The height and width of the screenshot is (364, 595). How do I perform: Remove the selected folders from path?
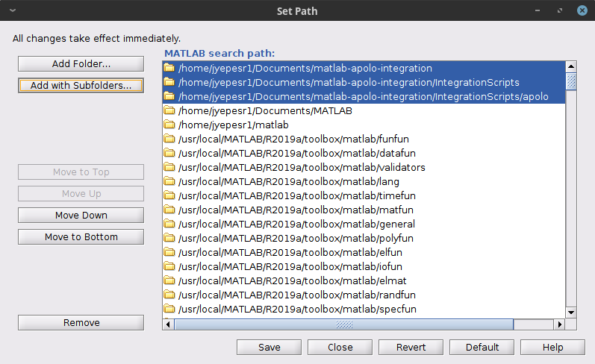click(x=81, y=322)
